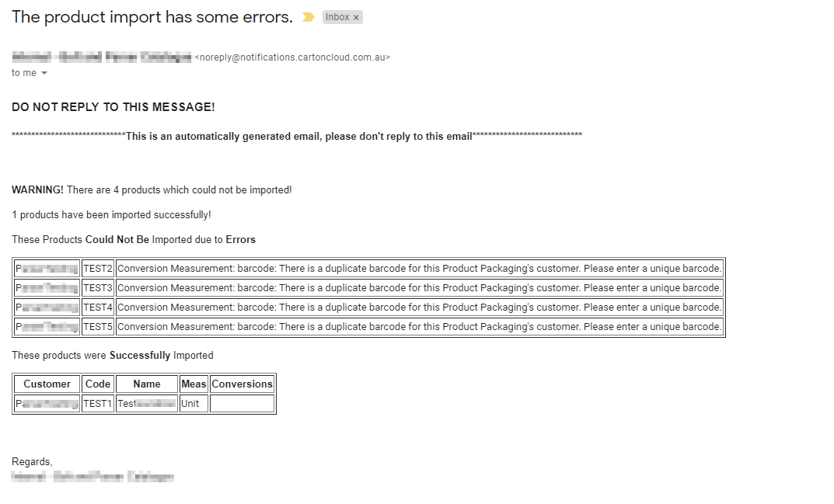The width and height of the screenshot is (834, 504).
Task: Expand the "to me" recipient details arrow
Action: [44, 73]
